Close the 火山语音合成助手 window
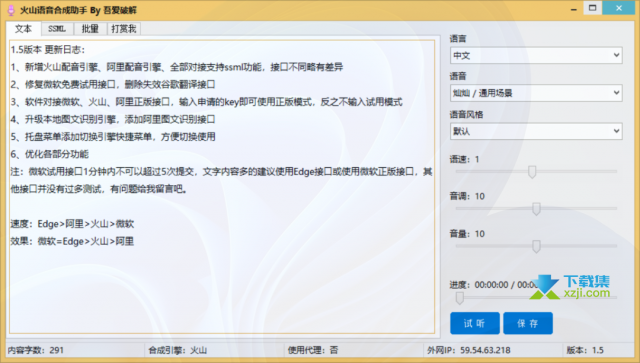640x363 pixels. pyautogui.click(x=619, y=8)
